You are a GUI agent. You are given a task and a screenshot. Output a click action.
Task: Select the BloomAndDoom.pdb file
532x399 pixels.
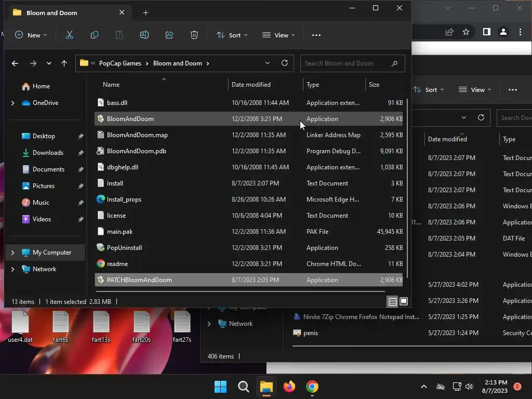coord(249,151)
